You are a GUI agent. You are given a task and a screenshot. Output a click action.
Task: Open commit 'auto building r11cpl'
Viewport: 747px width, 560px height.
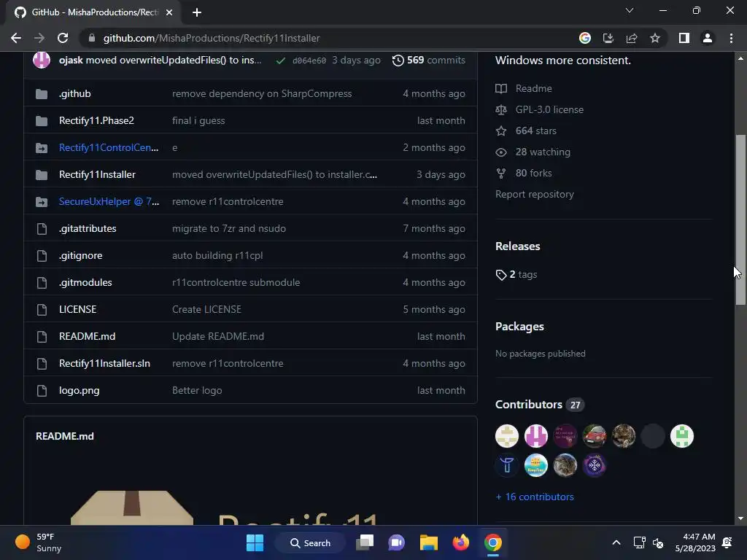[217, 256]
